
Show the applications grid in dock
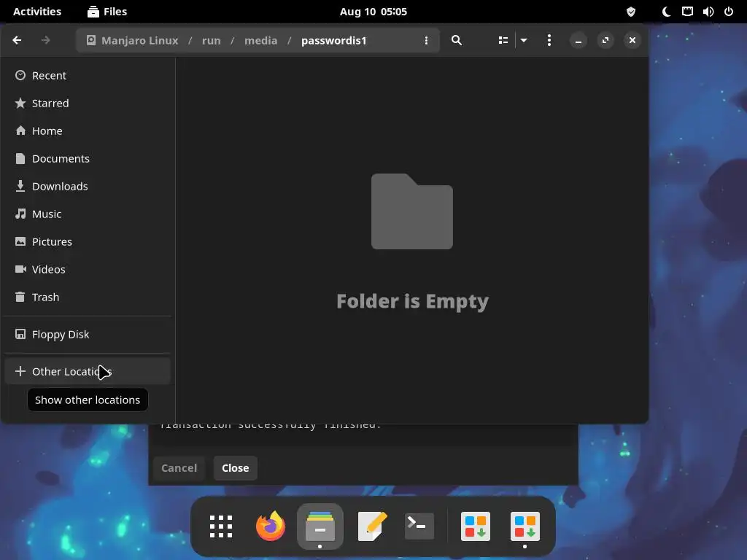click(x=221, y=526)
